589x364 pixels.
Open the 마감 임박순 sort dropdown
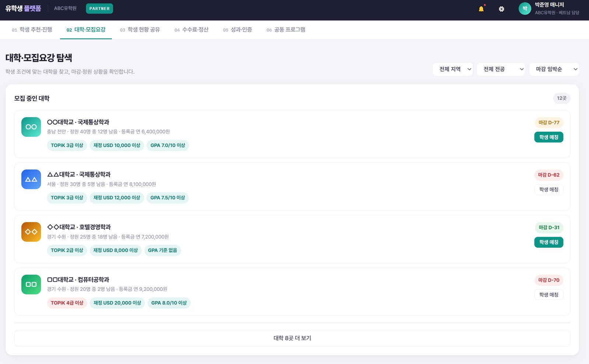click(x=554, y=69)
